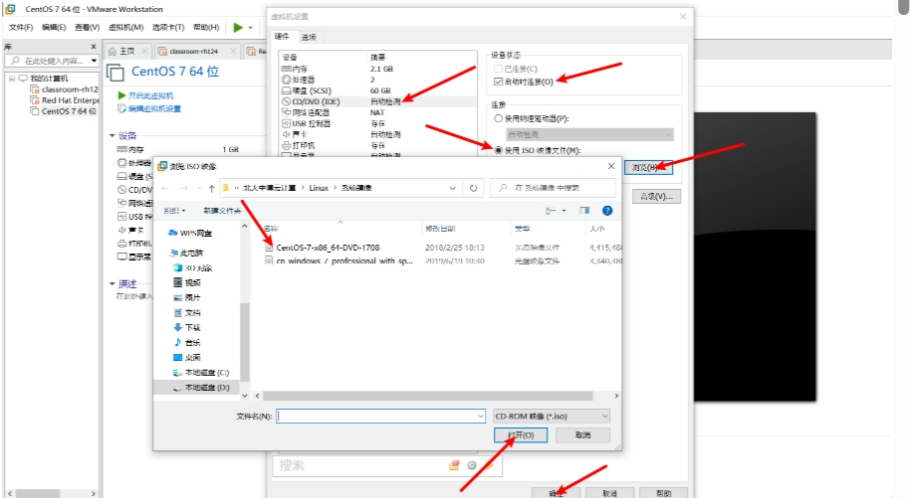Toggle the 启动时连接(O) checkbox
Image resolution: width=910 pixels, height=498 pixels.
coord(498,81)
